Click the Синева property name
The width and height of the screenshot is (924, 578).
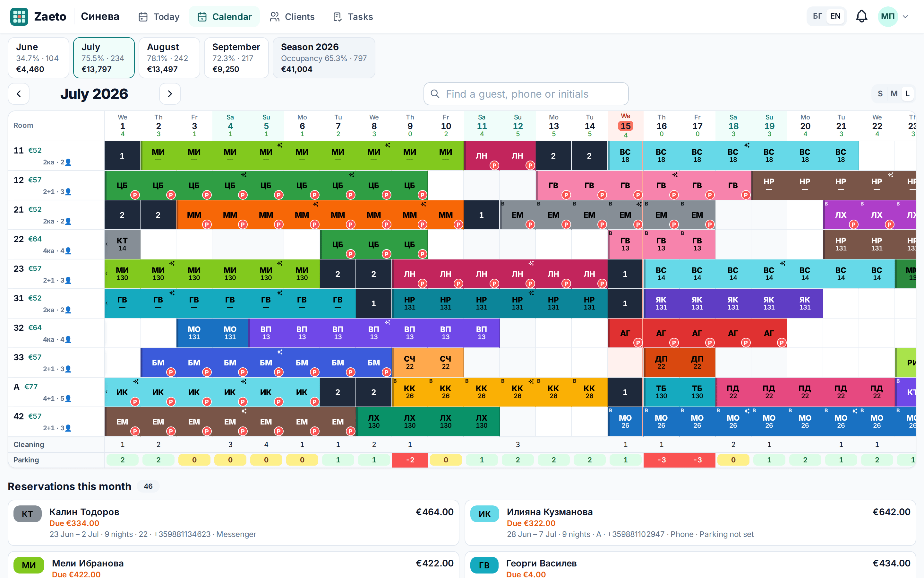100,16
